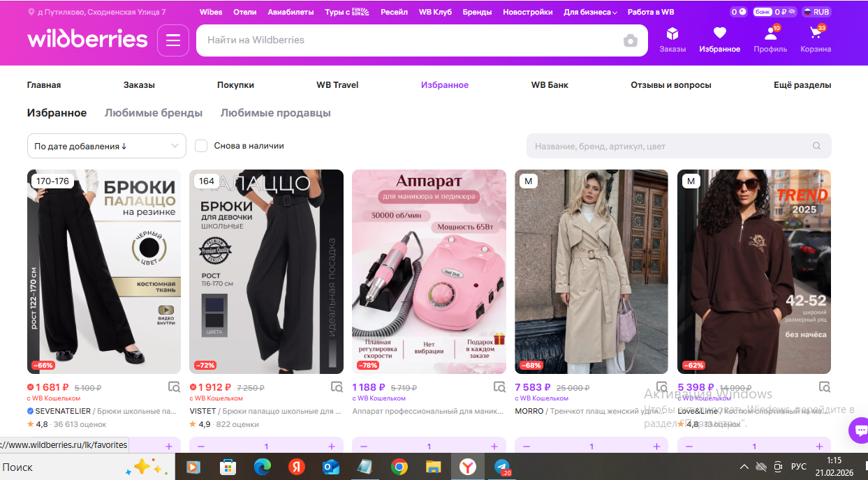
Task: Open the WB Банк tab
Action: pyautogui.click(x=550, y=85)
